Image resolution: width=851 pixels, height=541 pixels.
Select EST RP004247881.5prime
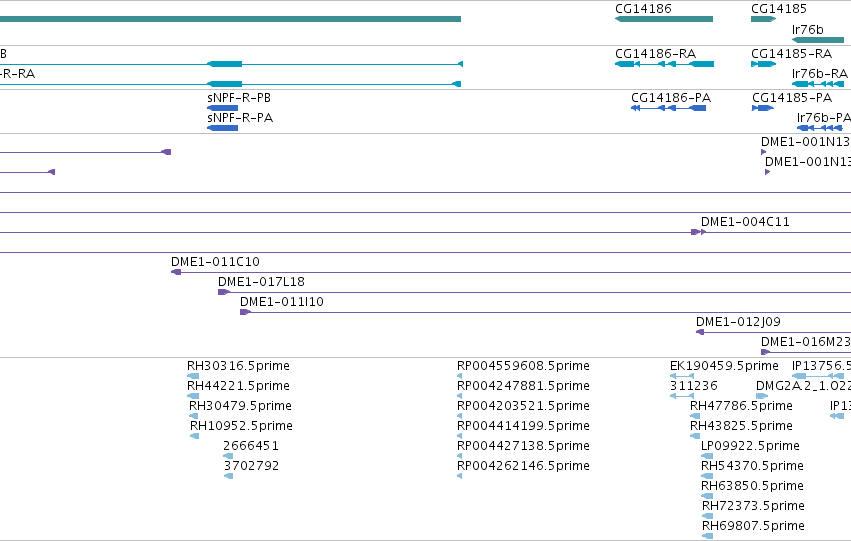(x=523, y=386)
